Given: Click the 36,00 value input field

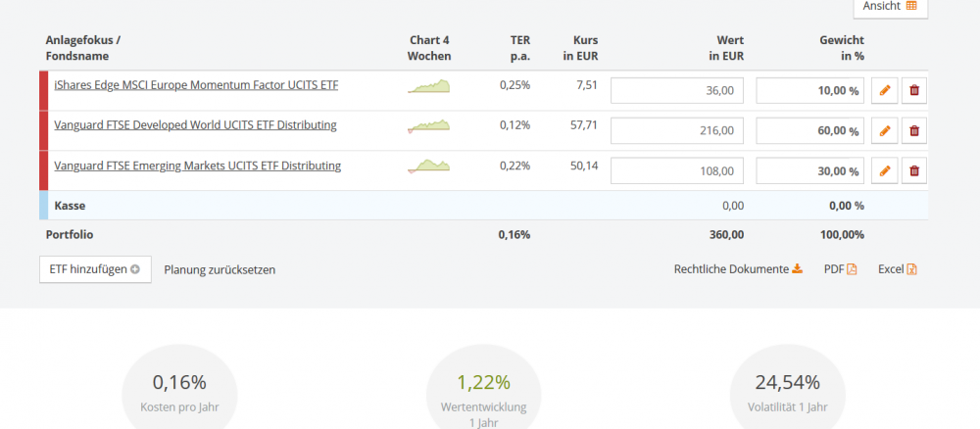Looking at the screenshot, I should [677, 91].
